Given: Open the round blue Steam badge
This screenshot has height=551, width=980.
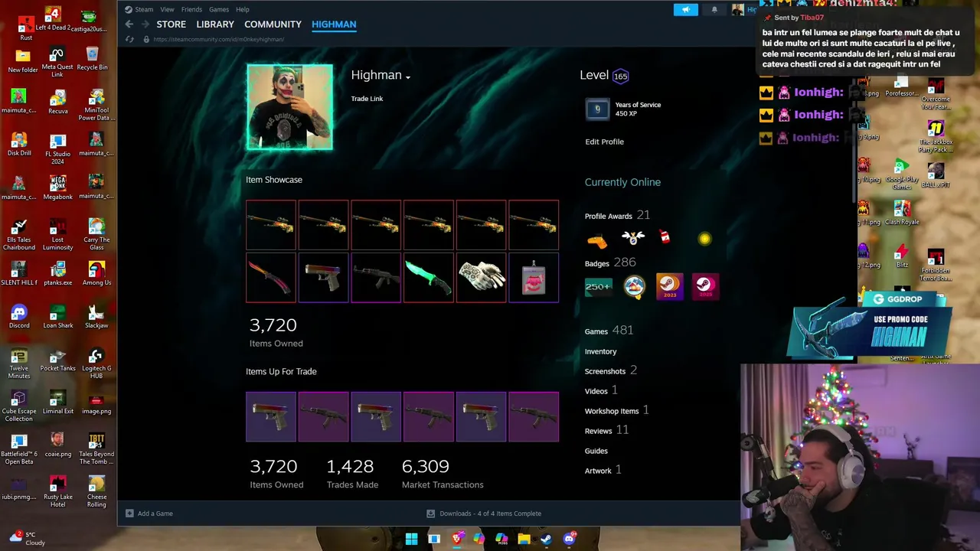Looking at the screenshot, I should [634, 287].
